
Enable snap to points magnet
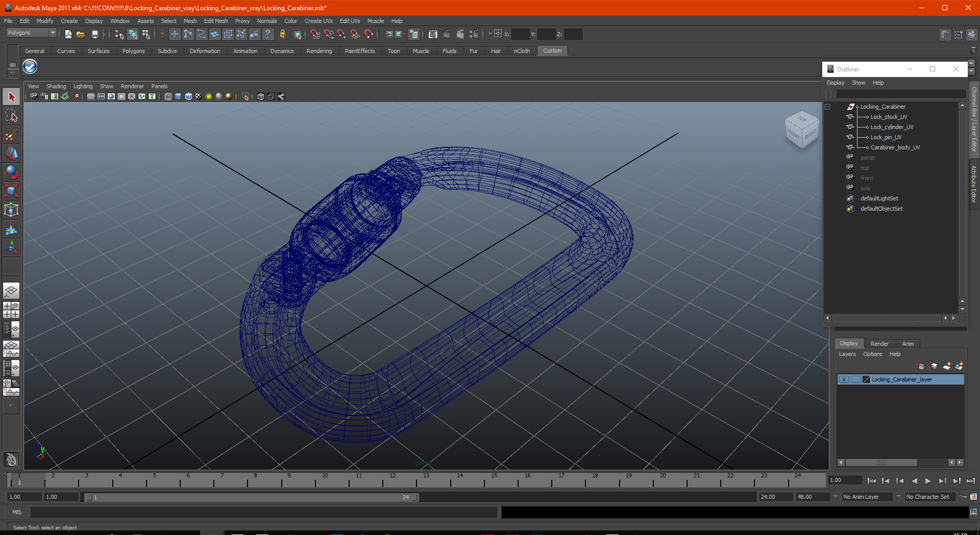coord(341,34)
